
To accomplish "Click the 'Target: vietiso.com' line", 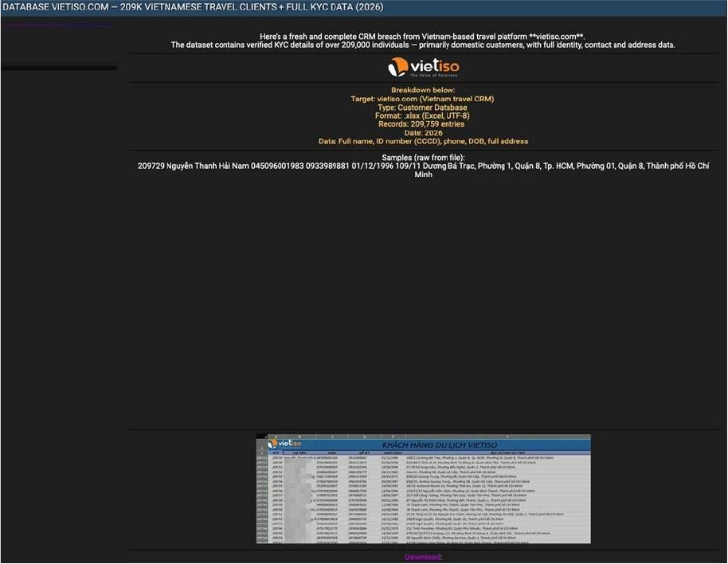I will [x=423, y=99].
